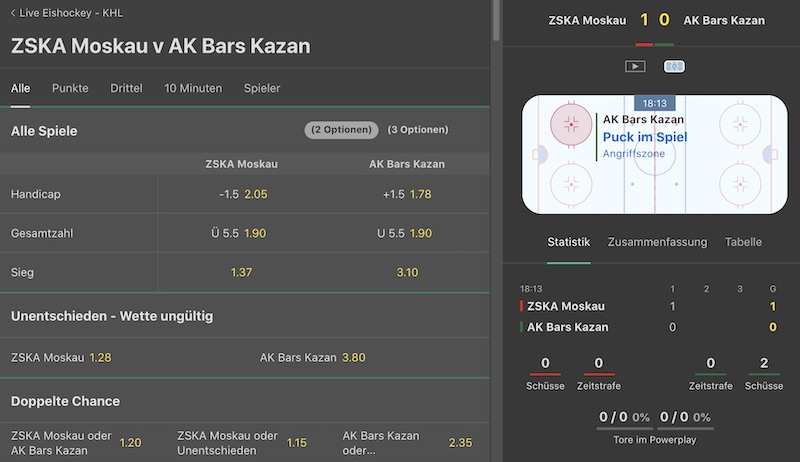Select ZSKA Moskau oder Unentschieden 1.15

pyautogui.click(x=242, y=443)
